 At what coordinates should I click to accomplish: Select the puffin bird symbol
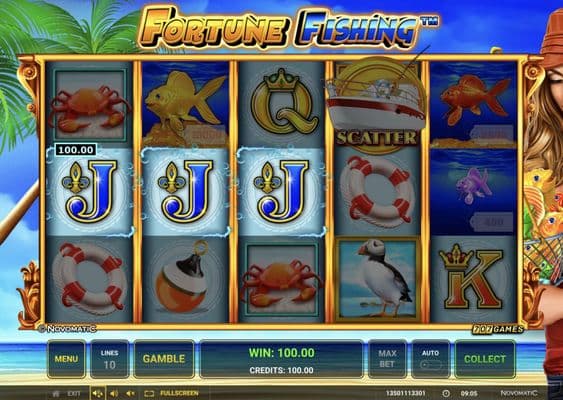[x=377, y=279]
